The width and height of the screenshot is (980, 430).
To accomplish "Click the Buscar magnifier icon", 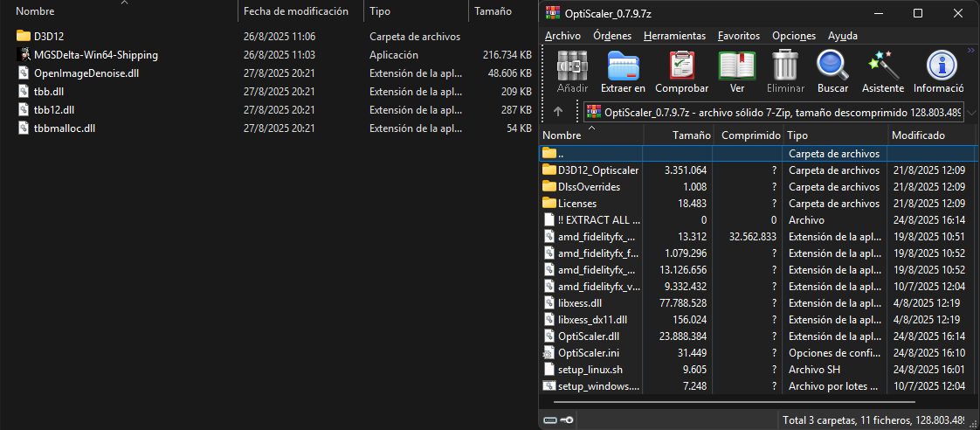I will [x=832, y=65].
